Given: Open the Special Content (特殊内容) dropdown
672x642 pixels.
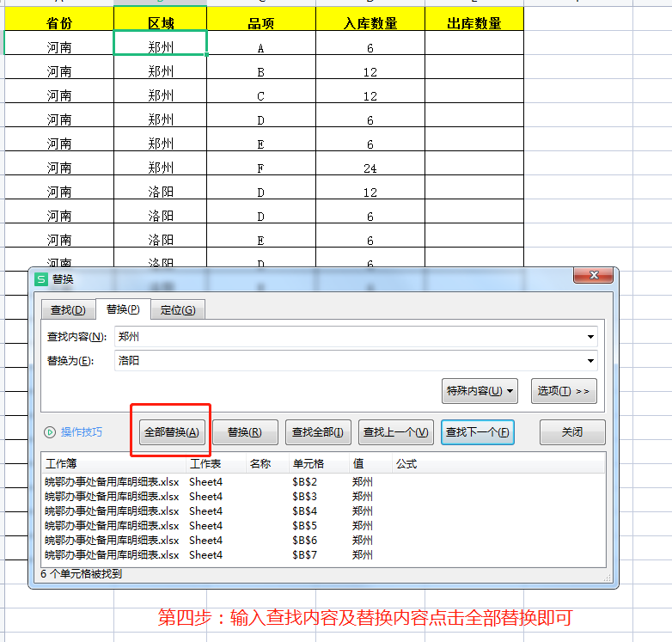Looking at the screenshot, I should [480, 391].
